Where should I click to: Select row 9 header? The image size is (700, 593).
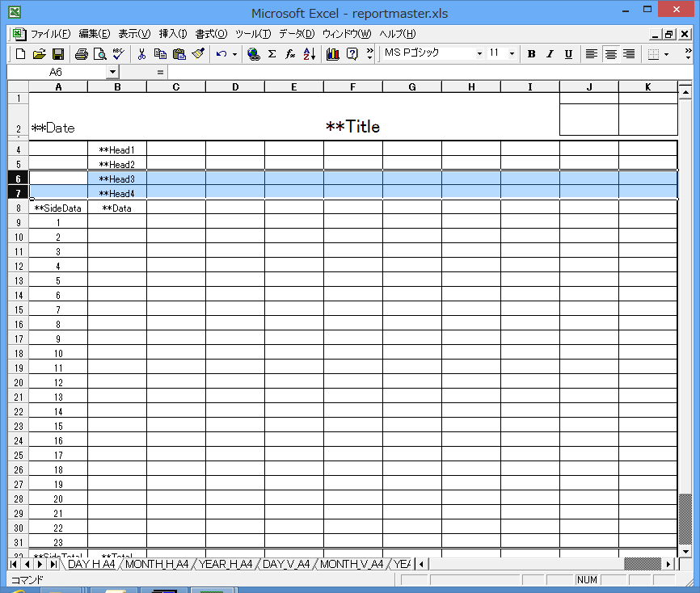click(18, 222)
